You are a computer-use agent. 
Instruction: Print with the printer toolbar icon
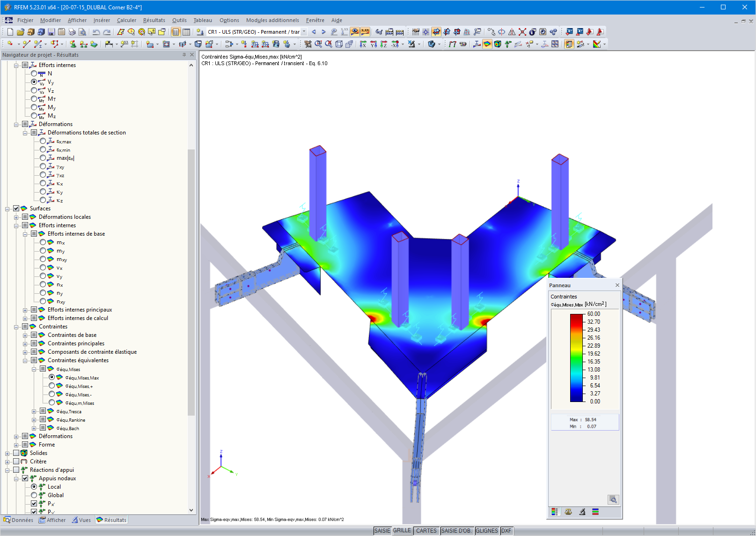(x=72, y=32)
